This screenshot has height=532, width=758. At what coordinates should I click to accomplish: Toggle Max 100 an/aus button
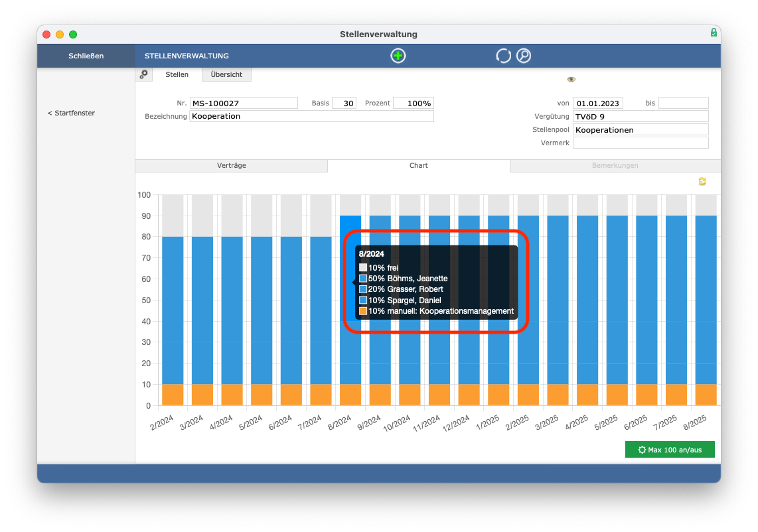point(670,449)
